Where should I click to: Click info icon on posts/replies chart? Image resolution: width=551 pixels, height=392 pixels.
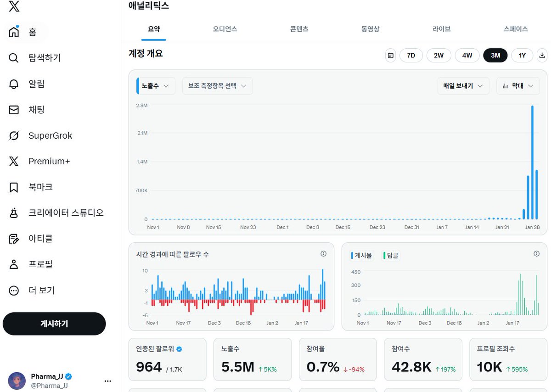(536, 254)
